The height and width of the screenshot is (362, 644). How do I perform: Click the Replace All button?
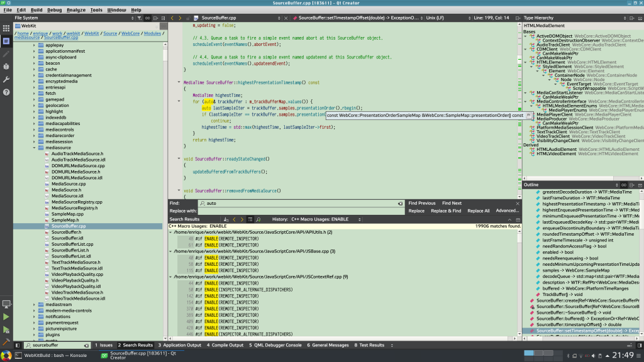point(477,210)
